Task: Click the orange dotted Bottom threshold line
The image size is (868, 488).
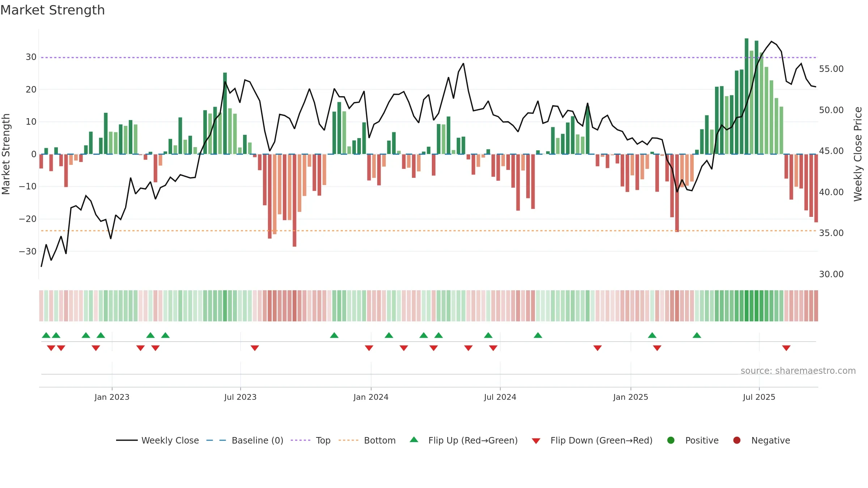Action: coord(429,231)
